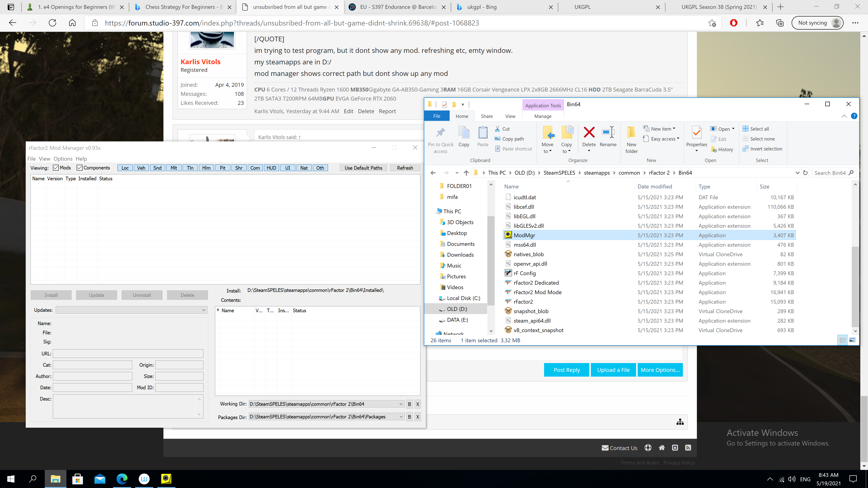Create a New folder from ribbon
The image size is (868, 488).
pyautogui.click(x=632, y=139)
